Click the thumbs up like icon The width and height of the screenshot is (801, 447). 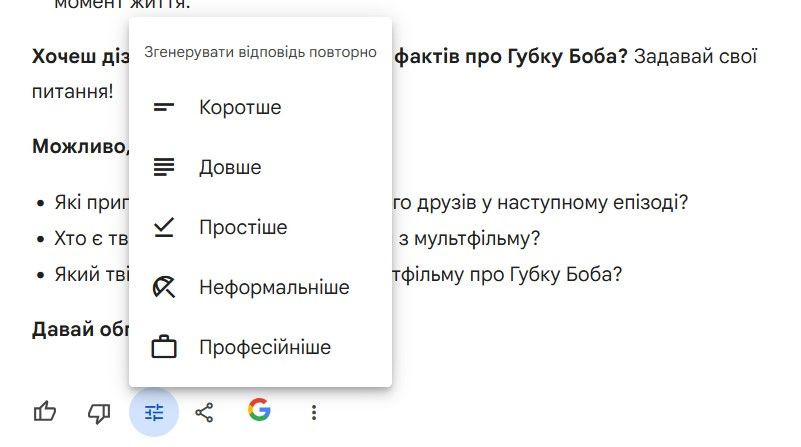tap(45, 411)
